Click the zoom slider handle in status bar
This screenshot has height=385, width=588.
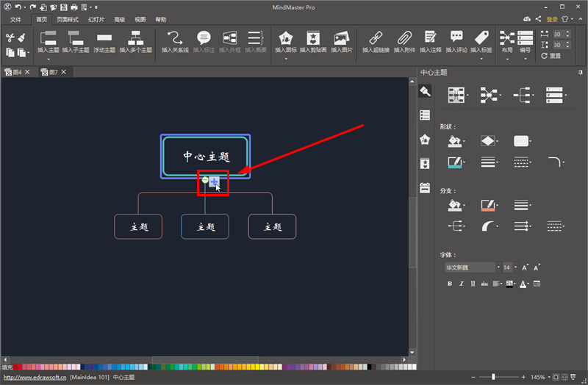[493, 377]
